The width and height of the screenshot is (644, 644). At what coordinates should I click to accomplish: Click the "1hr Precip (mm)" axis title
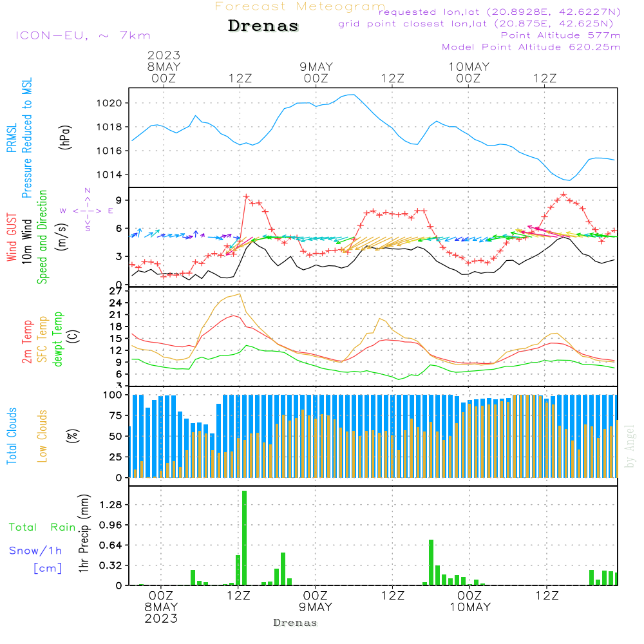[x=84, y=533]
